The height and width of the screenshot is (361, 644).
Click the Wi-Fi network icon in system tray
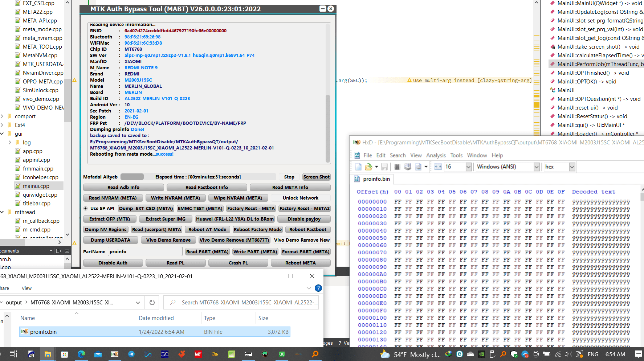[558, 354]
